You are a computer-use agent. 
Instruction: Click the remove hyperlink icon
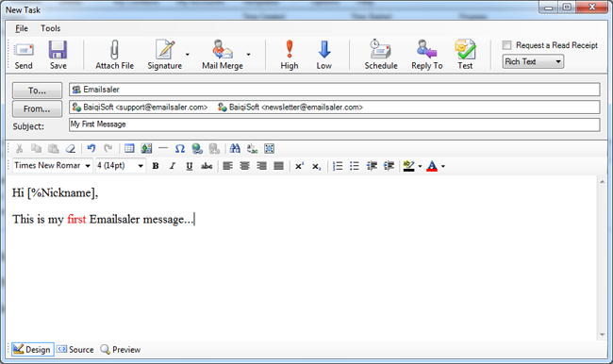pos(214,149)
